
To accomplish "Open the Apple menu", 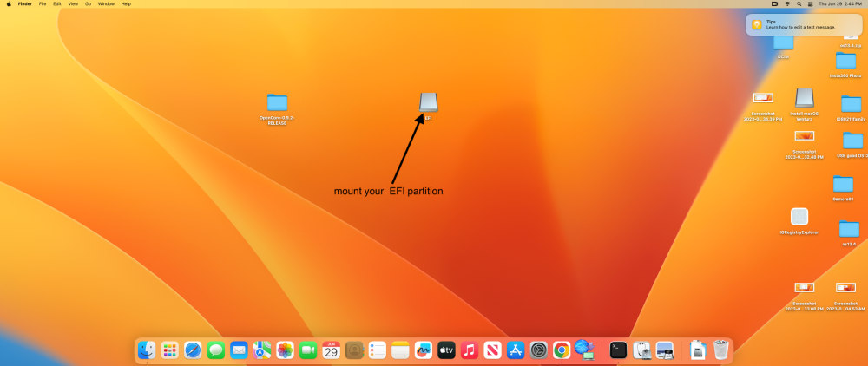I will coord(9,3).
